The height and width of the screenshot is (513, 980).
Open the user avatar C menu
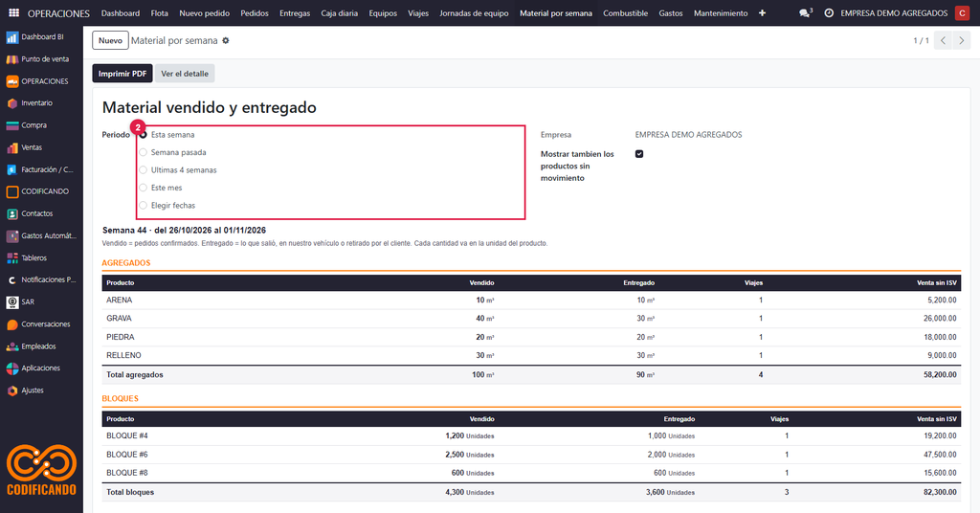[x=962, y=13]
